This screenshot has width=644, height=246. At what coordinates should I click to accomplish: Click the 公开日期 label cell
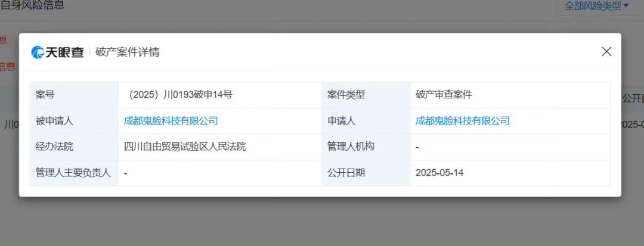coord(366,173)
